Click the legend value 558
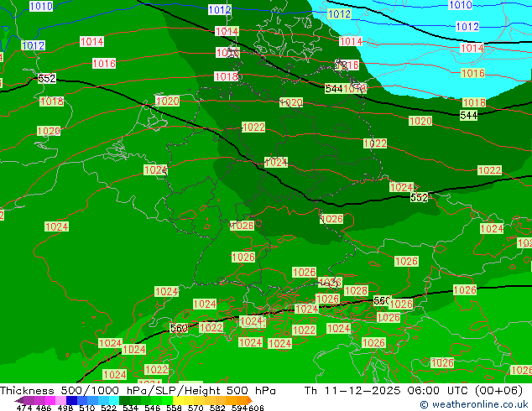Viewport: 532px width, 411px height. 174,408
